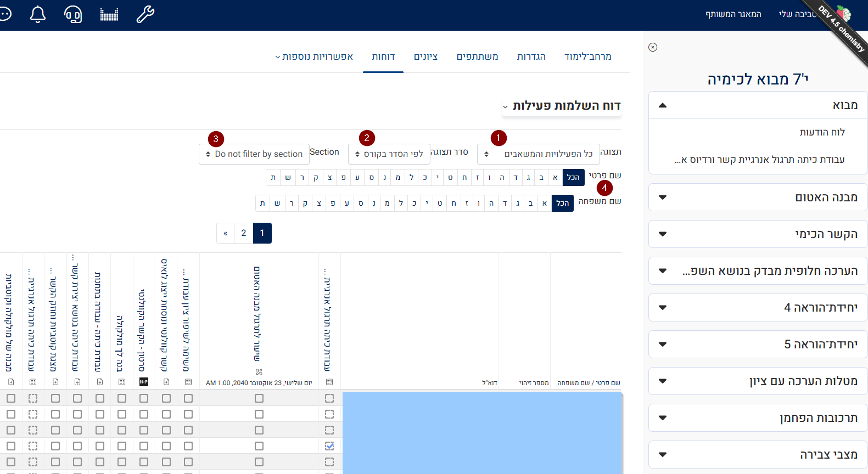The width and height of the screenshot is (868, 474).
Task: Click the wrench tools icon
Action: coord(145,14)
